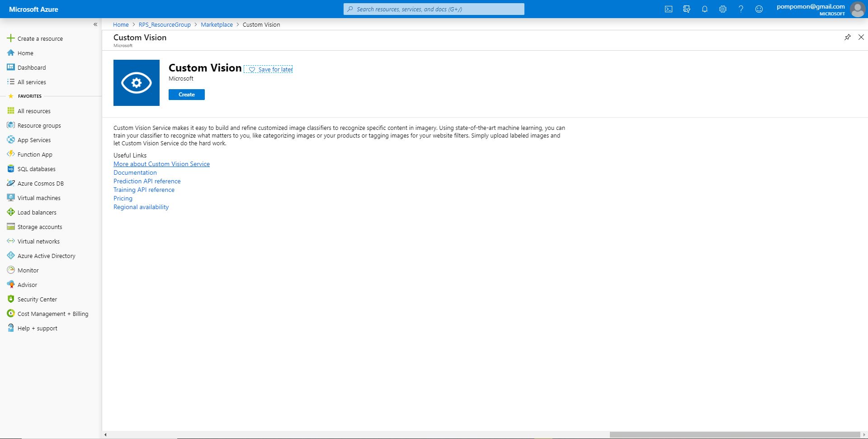Click the Load balancers diamond icon
Image resolution: width=868 pixels, height=439 pixels.
pos(11,212)
